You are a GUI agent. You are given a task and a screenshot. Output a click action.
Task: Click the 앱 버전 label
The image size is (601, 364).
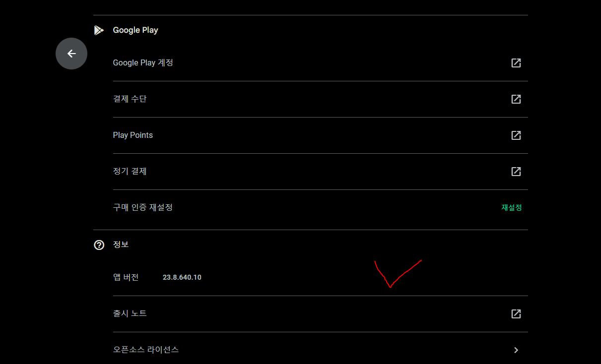point(126,277)
